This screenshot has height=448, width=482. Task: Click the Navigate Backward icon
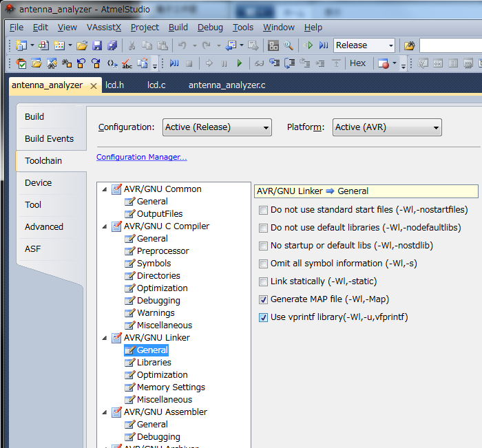pyautogui.click(x=231, y=45)
